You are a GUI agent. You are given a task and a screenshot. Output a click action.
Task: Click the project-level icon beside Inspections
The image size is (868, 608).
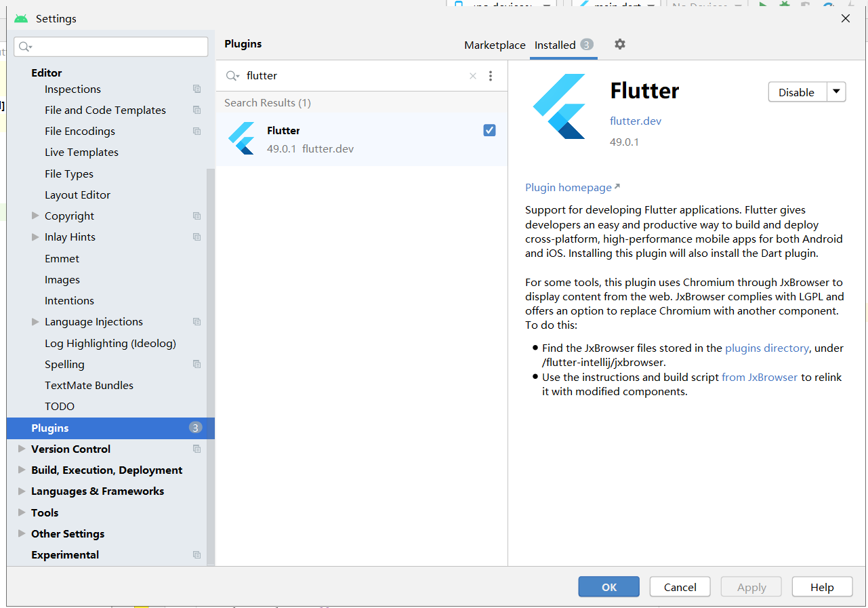[197, 89]
